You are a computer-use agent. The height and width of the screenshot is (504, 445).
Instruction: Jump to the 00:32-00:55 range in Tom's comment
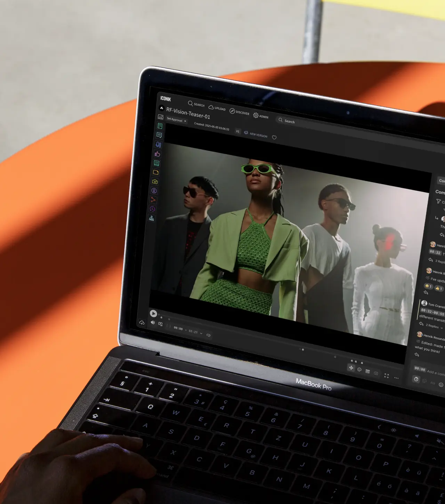[x=432, y=312]
